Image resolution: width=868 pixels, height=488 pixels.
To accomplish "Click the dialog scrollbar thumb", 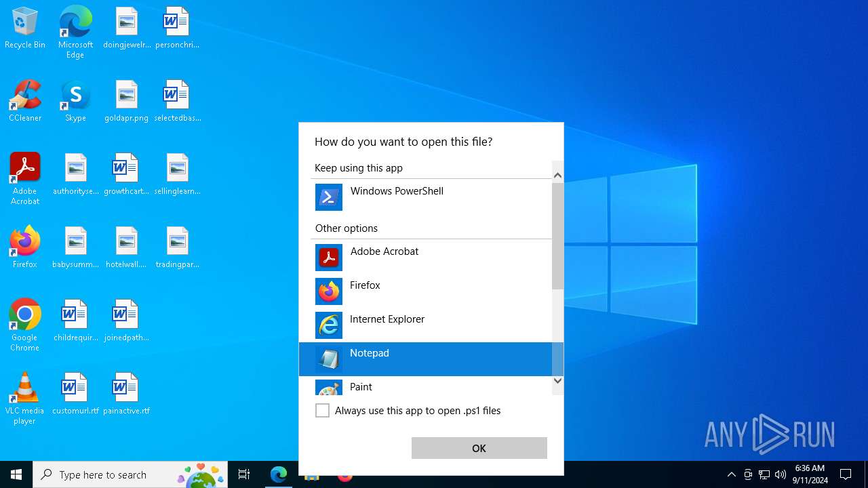I will (557, 236).
